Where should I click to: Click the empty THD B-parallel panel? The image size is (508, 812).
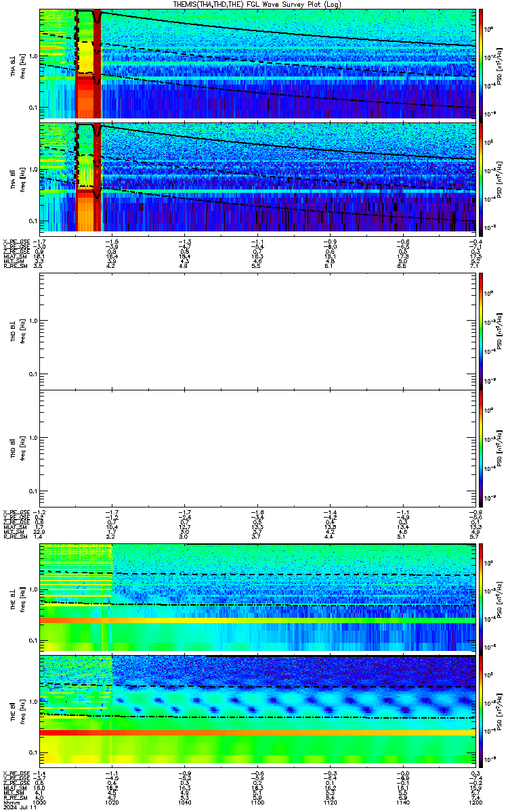coord(257,448)
